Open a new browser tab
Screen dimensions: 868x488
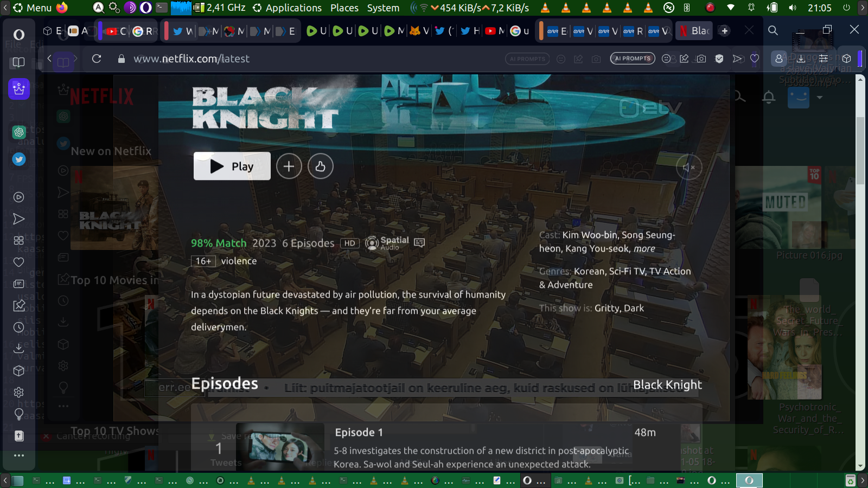(x=725, y=31)
